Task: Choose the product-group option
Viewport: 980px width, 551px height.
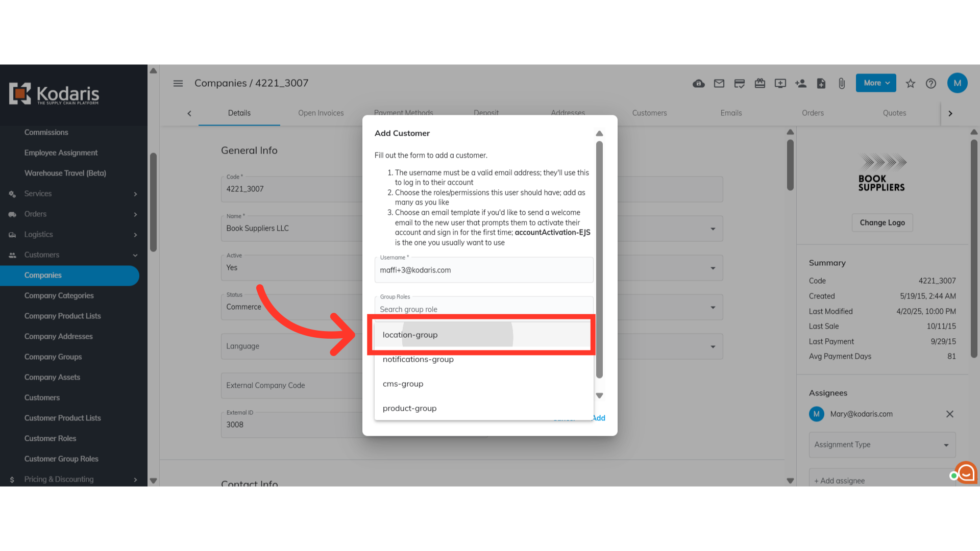Action: pyautogui.click(x=409, y=408)
